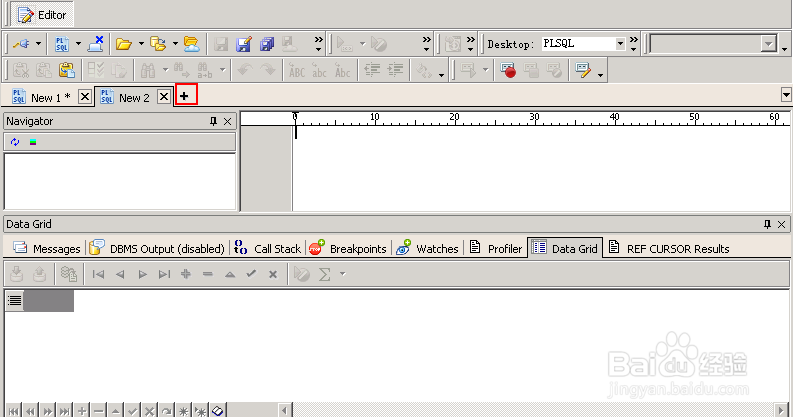Click the record macro red dot icon
Image resolution: width=793 pixels, height=417 pixels.
click(x=508, y=70)
